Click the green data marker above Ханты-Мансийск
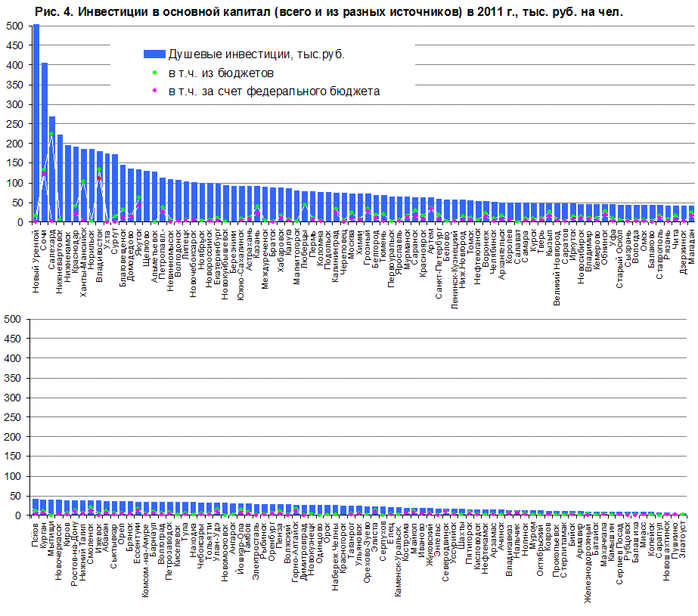The image size is (698, 616). (83, 182)
